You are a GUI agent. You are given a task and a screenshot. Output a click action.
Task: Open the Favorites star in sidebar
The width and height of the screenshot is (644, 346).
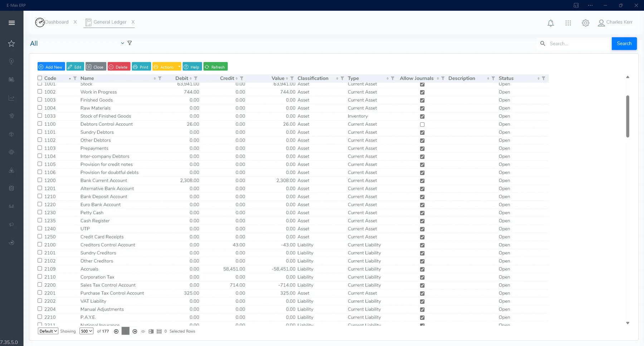(x=11, y=44)
